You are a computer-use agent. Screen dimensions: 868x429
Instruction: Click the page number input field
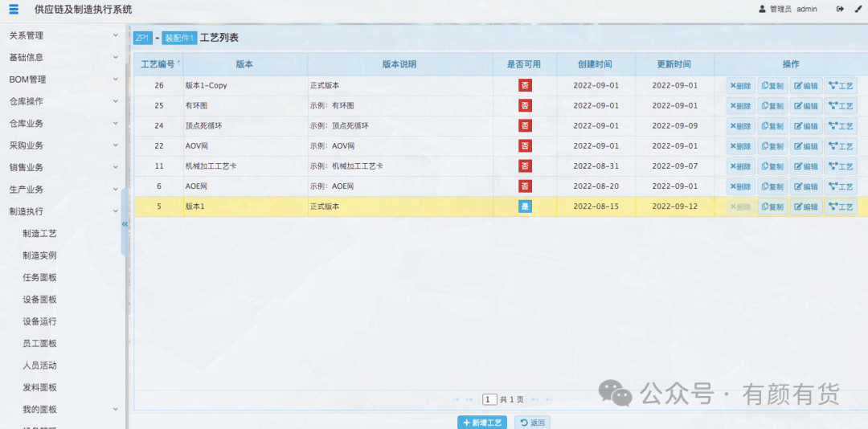pyautogui.click(x=489, y=399)
